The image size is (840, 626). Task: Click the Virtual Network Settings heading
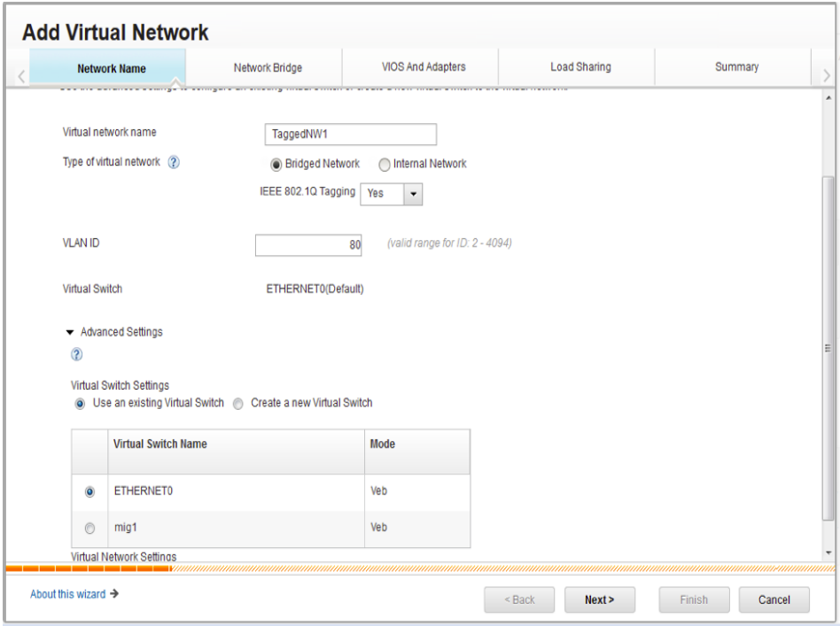coord(124,556)
